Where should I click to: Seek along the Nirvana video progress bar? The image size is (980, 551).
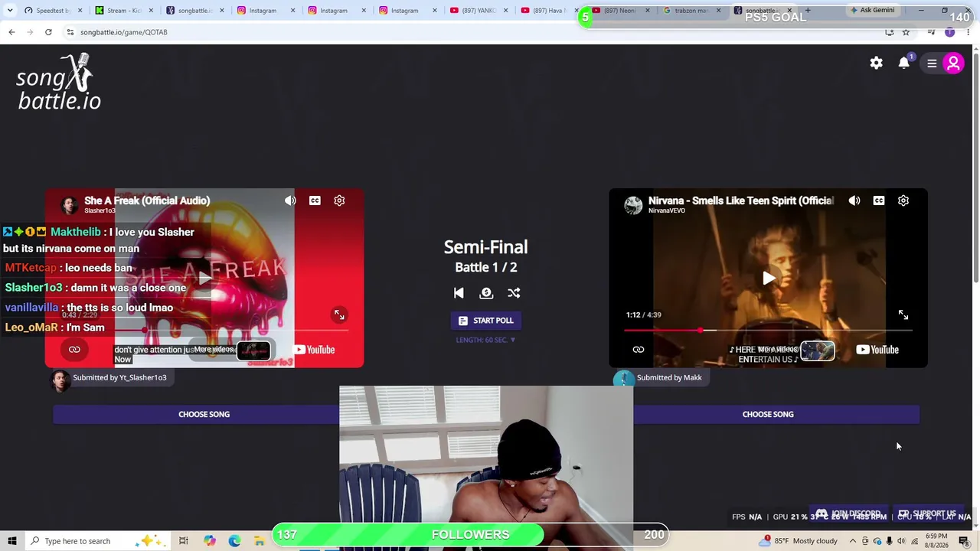coord(768,331)
